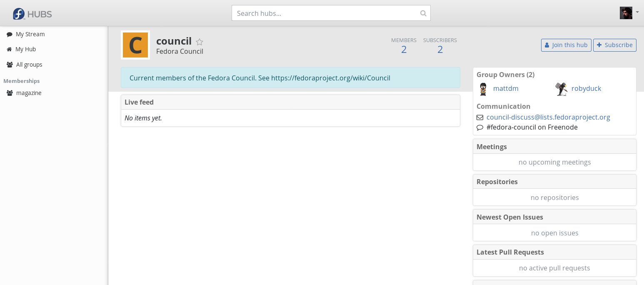
Task: Click the Fedora Council subtitle
Action: pos(180,51)
